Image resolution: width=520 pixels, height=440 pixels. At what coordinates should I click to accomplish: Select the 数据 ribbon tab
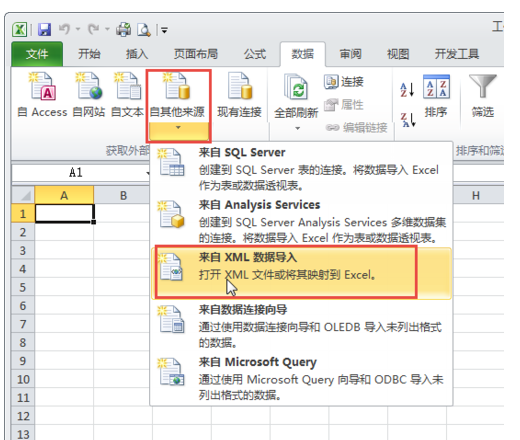pos(303,54)
